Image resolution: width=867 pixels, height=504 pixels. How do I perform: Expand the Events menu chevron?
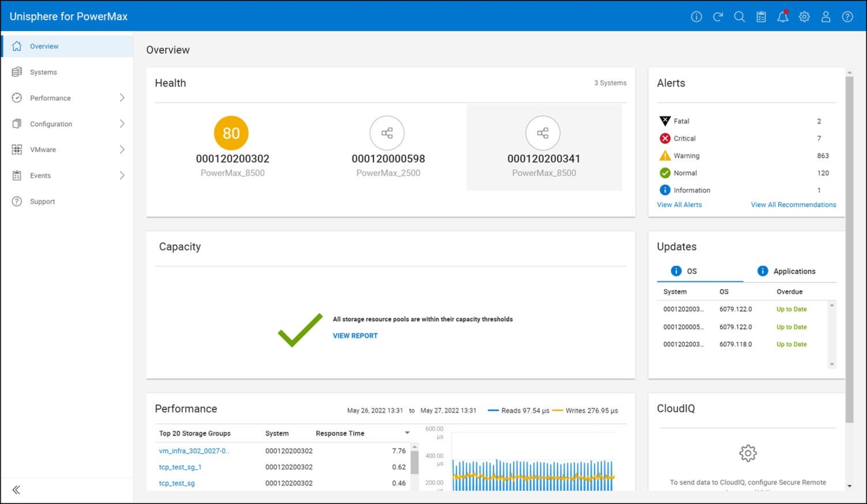(x=122, y=175)
